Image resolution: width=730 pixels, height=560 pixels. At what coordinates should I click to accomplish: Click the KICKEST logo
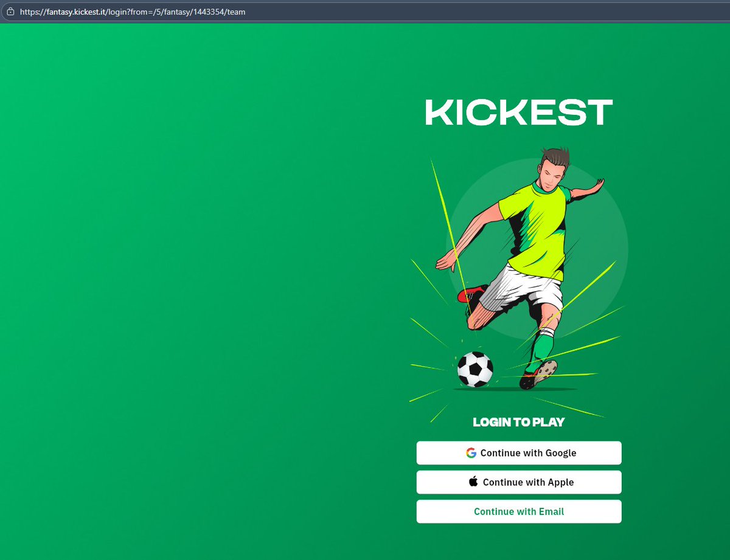coord(519,113)
